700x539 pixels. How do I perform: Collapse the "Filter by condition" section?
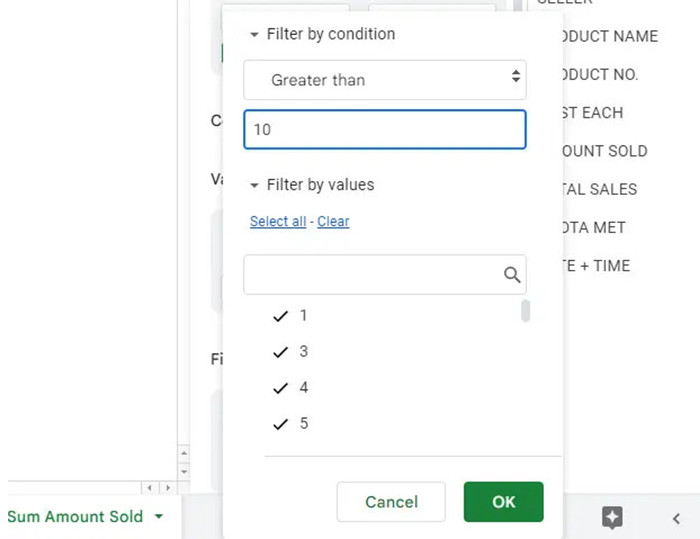(255, 34)
